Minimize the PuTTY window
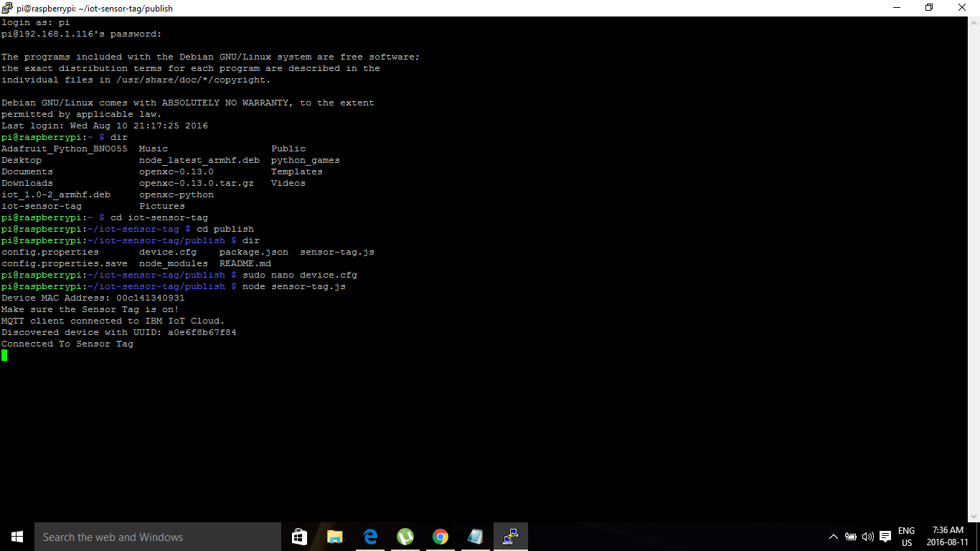Image resolution: width=980 pixels, height=551 pixels. pos(897,8)
